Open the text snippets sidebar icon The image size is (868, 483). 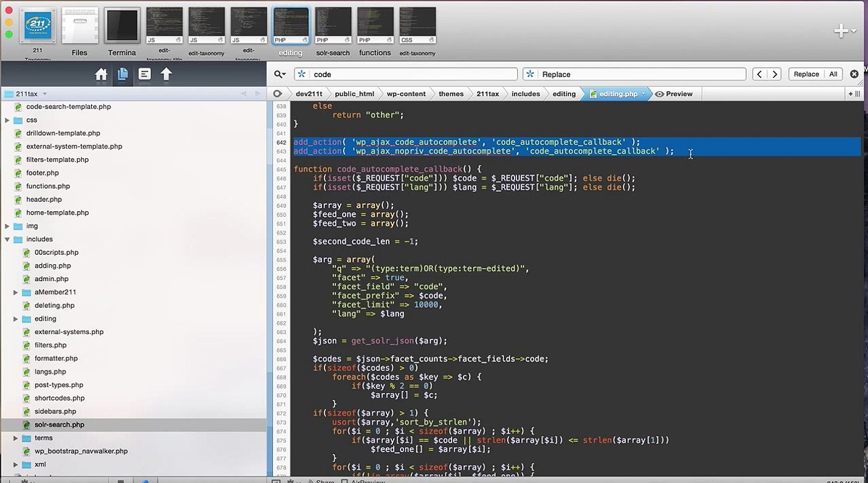[144, 74]
